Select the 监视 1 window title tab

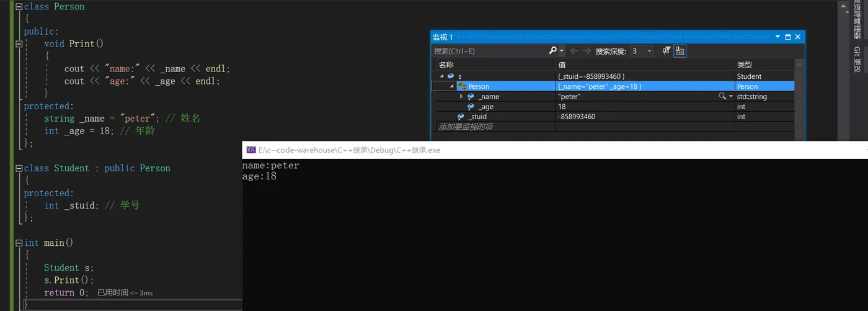tap(443, 37)
